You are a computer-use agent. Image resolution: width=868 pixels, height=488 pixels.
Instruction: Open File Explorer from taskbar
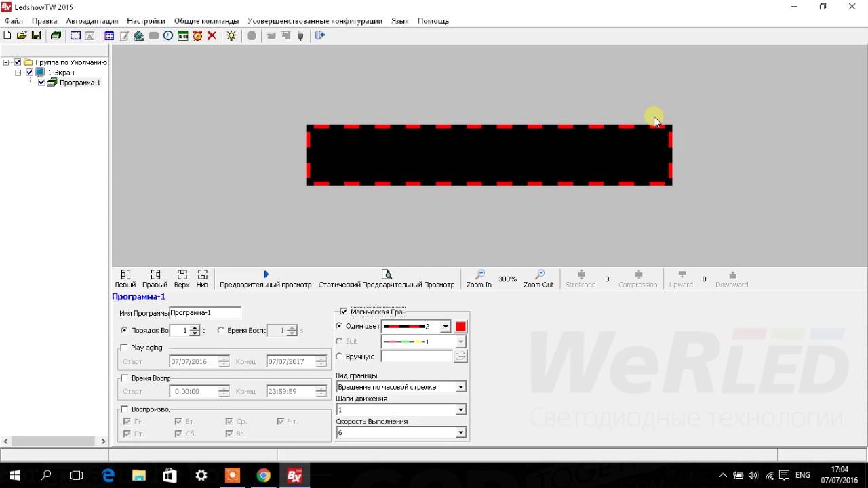coord(139,475)
